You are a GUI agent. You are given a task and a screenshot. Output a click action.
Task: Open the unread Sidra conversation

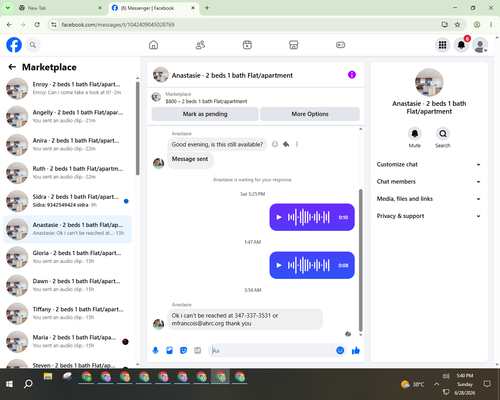[68, 201]
